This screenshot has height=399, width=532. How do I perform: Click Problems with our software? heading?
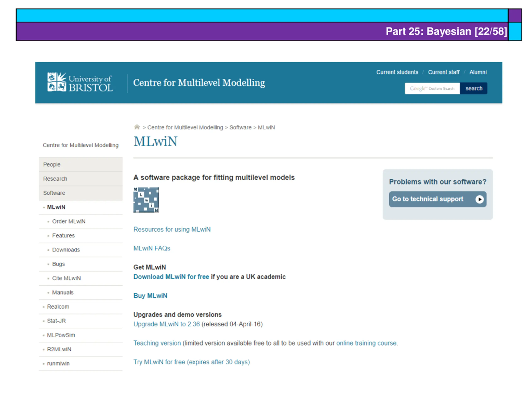click(x=438, y=182)
